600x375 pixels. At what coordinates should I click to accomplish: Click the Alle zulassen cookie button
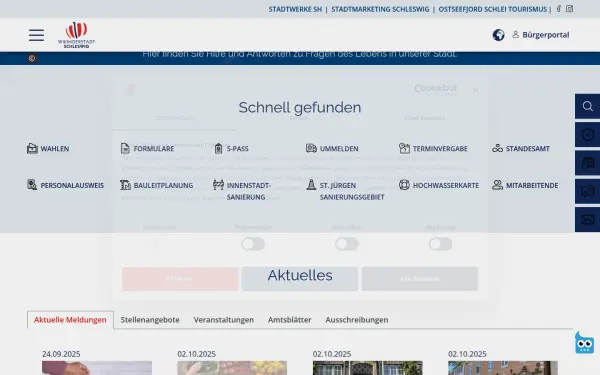click(420, 279)
